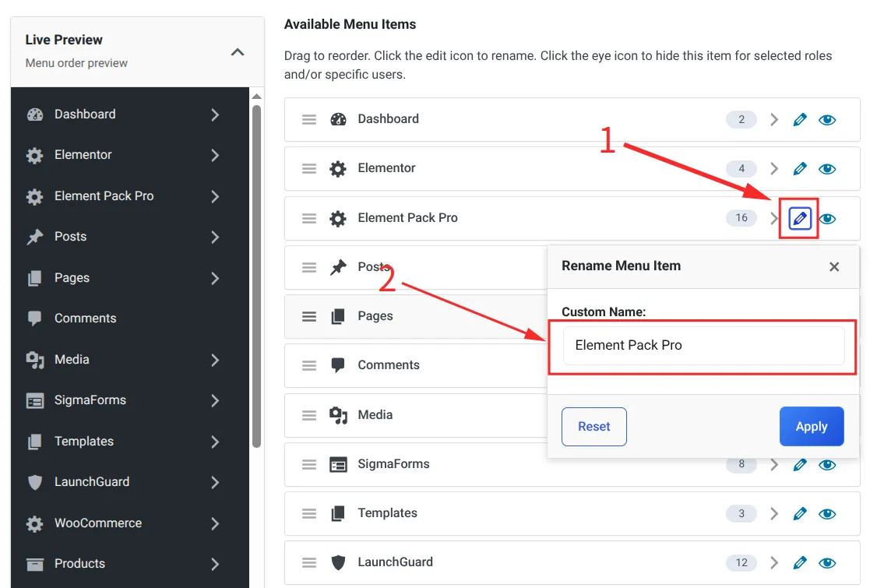Screen dimensions: 884x588
Task: Expand Media chevron in Live Preview sidebar
Action: [x=215, y=360]
